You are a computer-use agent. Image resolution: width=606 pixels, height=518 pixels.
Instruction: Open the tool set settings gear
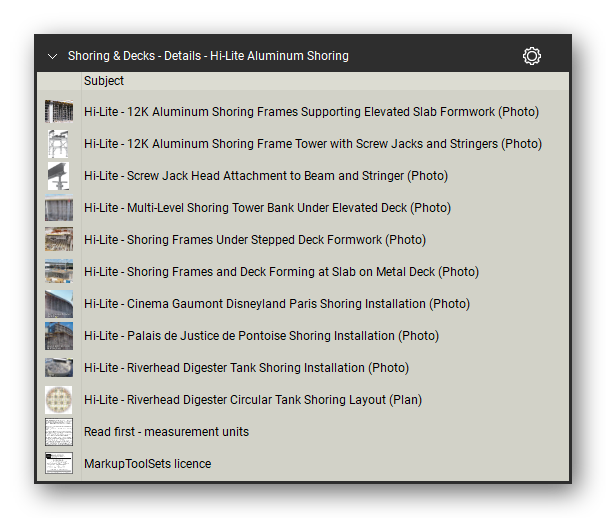point(532,56)
